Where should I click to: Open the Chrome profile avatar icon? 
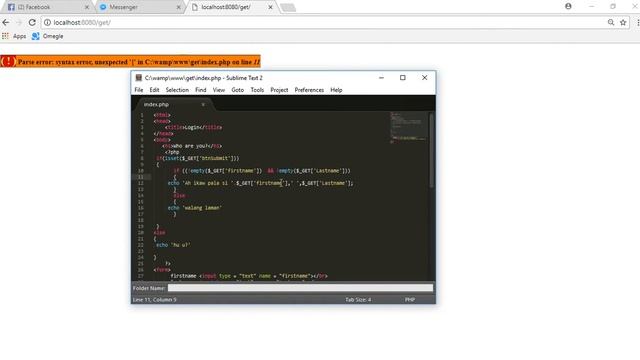tap(568, 6)
